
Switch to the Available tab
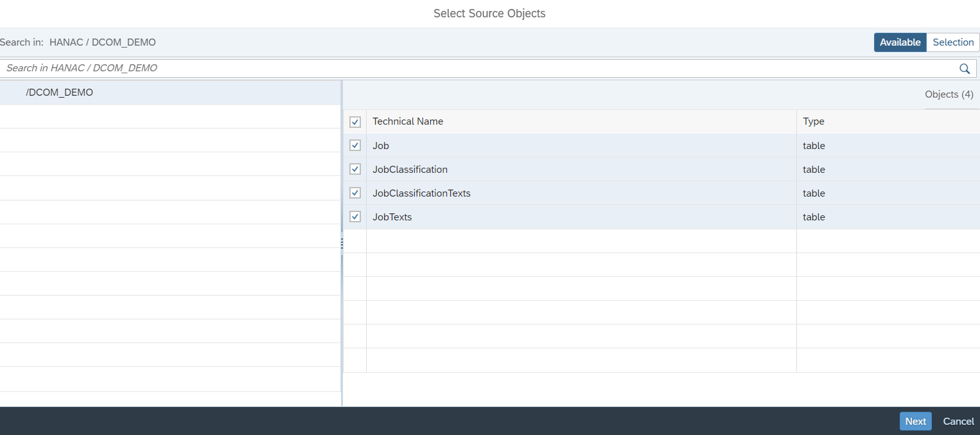point(900,42)
